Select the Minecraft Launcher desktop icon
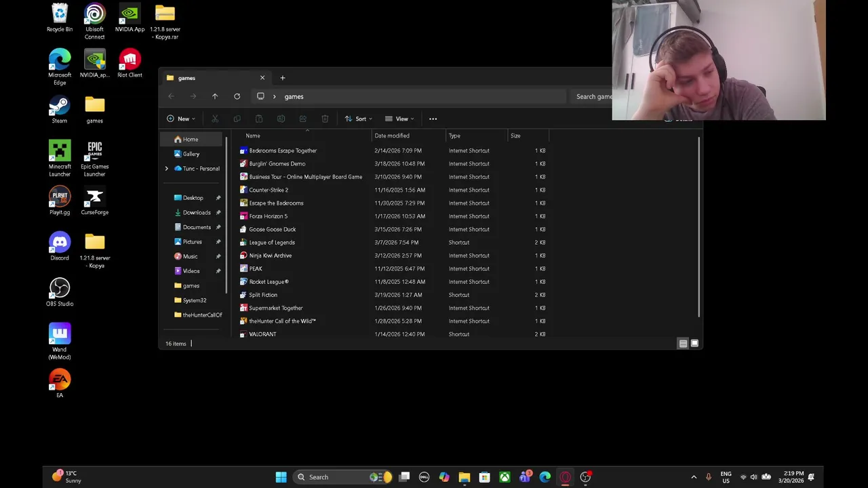The width and height of the screenshot is (868, 488). [x=60, y=159]
